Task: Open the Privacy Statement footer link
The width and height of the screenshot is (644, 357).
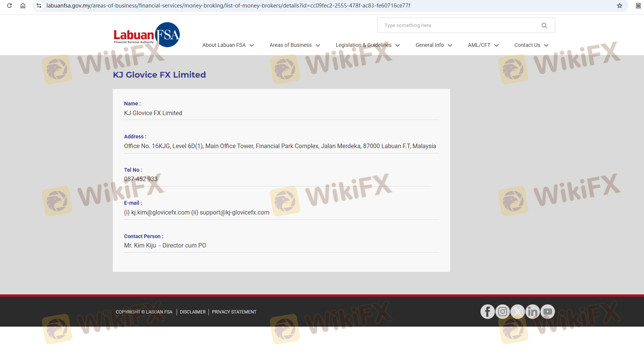Action: point(234,312)
